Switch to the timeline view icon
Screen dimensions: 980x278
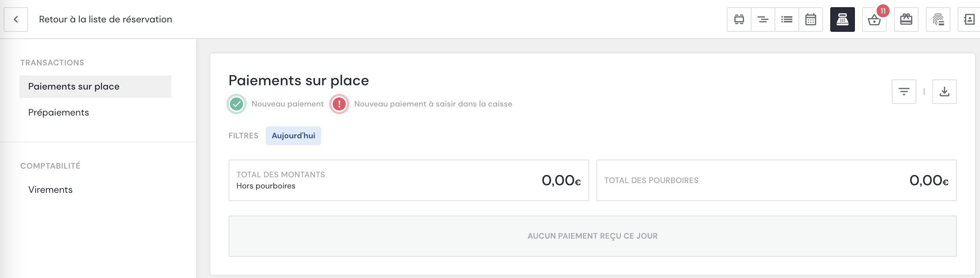763,19
